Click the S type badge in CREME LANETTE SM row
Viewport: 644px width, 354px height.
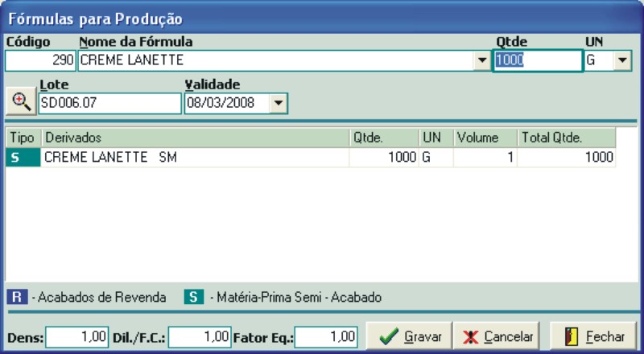[23, 157]
